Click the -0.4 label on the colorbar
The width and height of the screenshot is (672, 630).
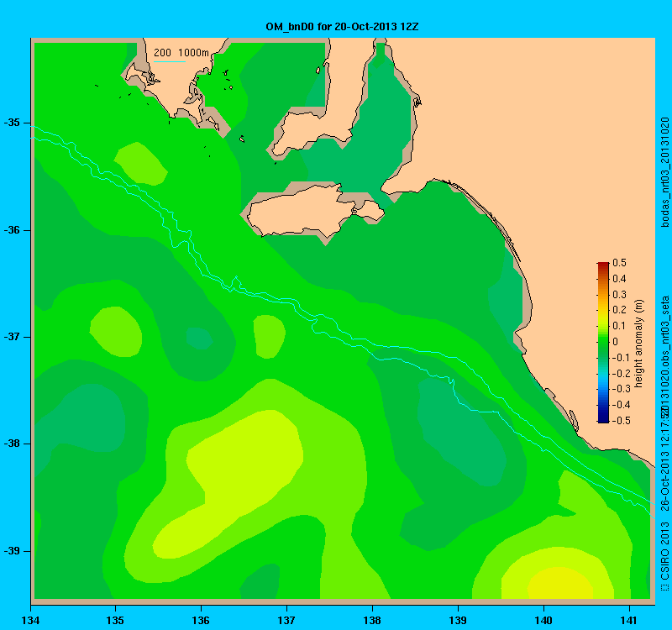coord(621,405)
